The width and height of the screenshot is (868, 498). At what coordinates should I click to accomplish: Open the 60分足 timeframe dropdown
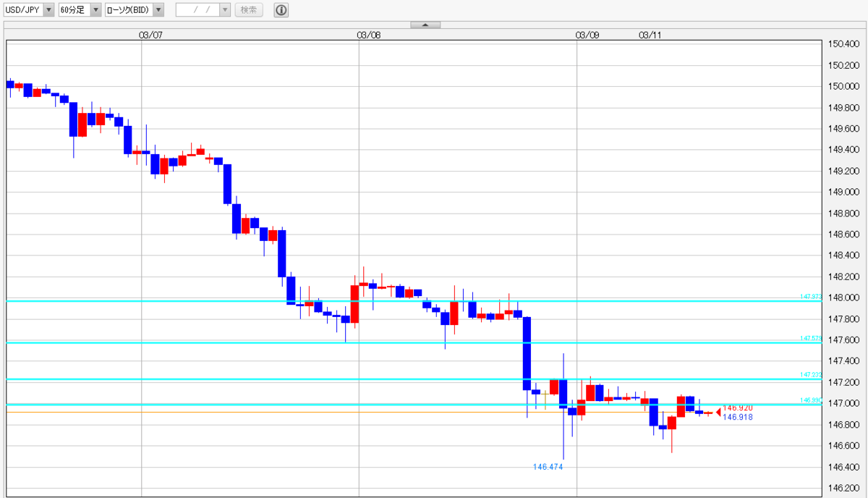80,10
